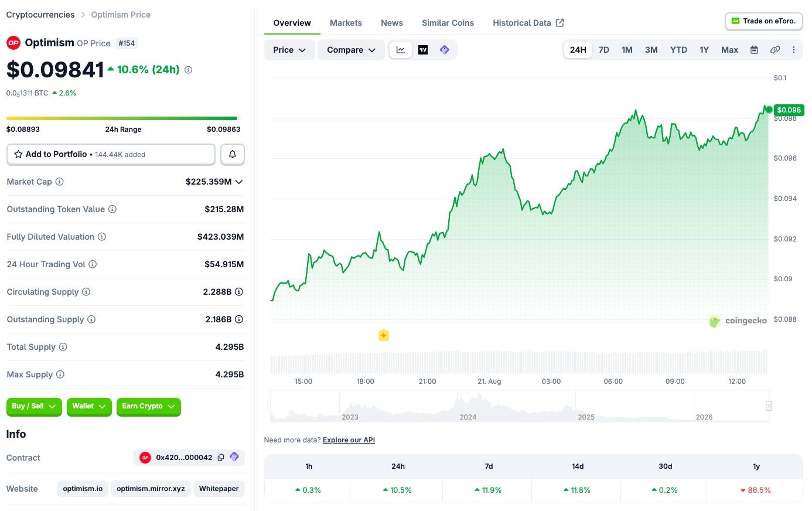Click star icon in Add to Portfolio
812x511 pixels.
[18, 154]
